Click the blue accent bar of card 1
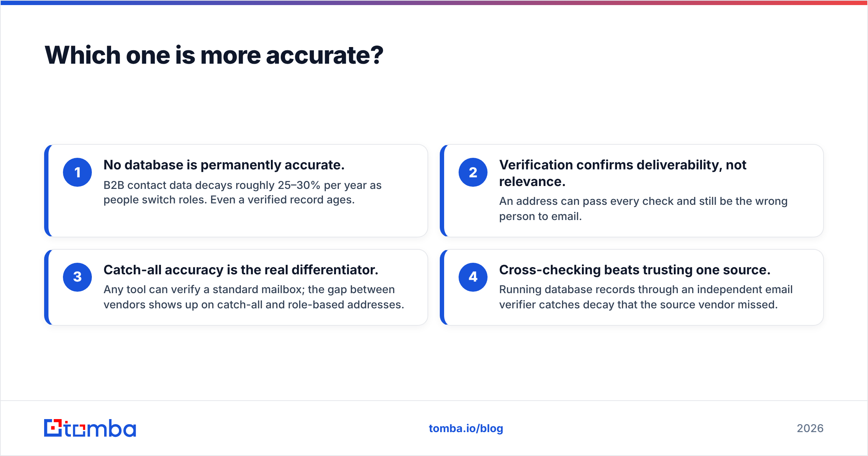Screen dimensions: 868x456 [46, 191]
